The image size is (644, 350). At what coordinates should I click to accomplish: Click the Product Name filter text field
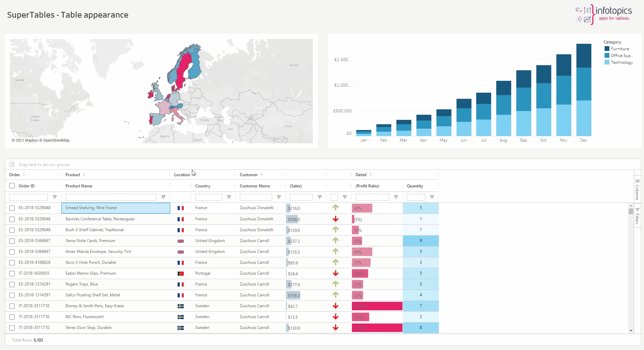(x=111, y=197)
